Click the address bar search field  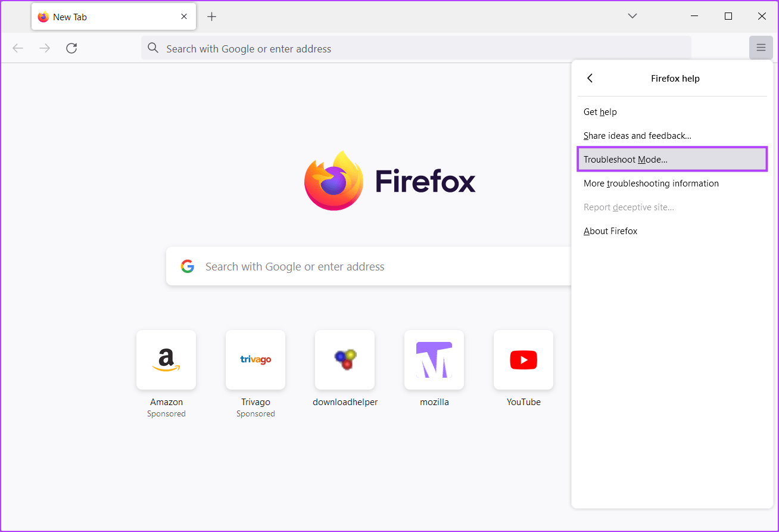(416, 48)
